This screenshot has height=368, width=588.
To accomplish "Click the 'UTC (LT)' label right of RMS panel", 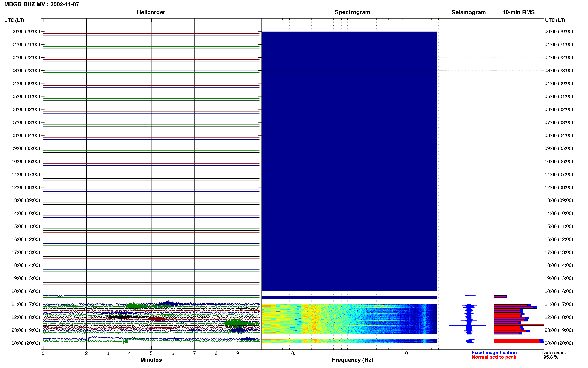I will pyautogui.click(x=555, y=20).
